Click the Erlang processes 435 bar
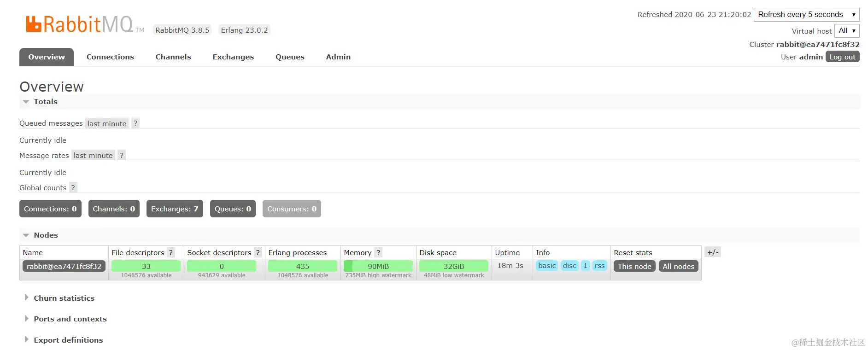This screenshot has width=868, height=350. [x=303, y=266]
